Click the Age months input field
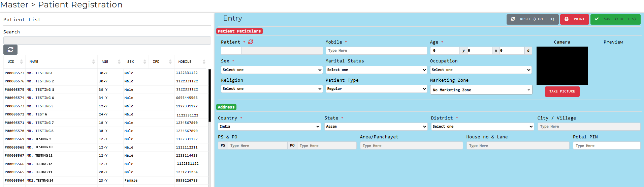 click(x=480, y=51)
